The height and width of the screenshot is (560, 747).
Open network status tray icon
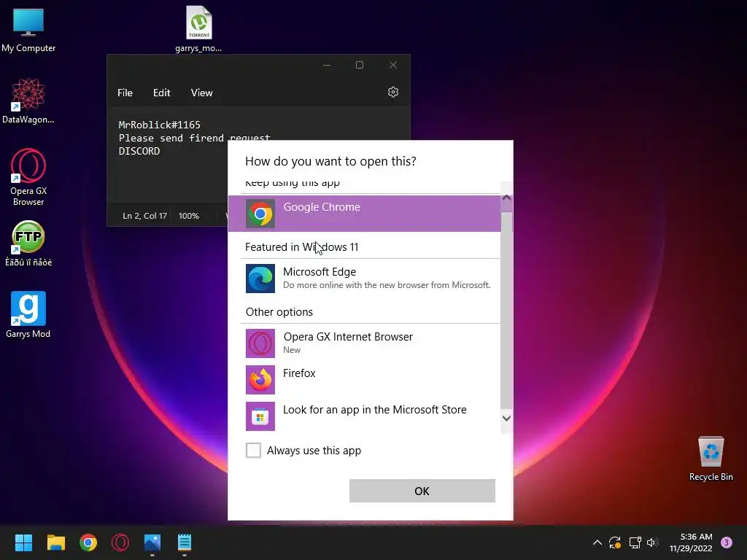pos(635,542)
